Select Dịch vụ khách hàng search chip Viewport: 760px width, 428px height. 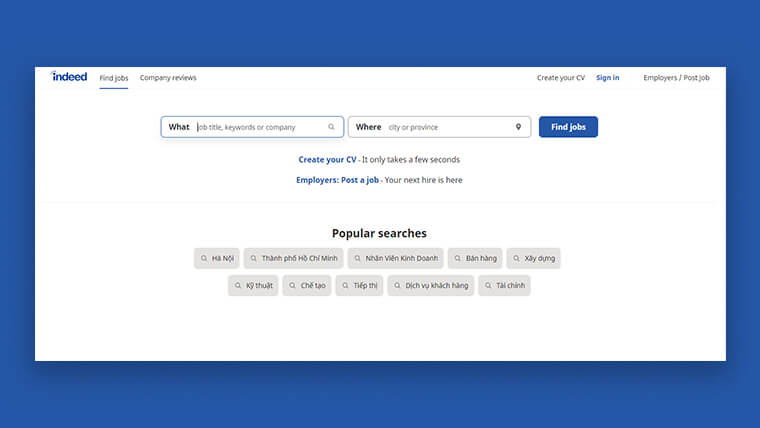[x=430, y=285]
